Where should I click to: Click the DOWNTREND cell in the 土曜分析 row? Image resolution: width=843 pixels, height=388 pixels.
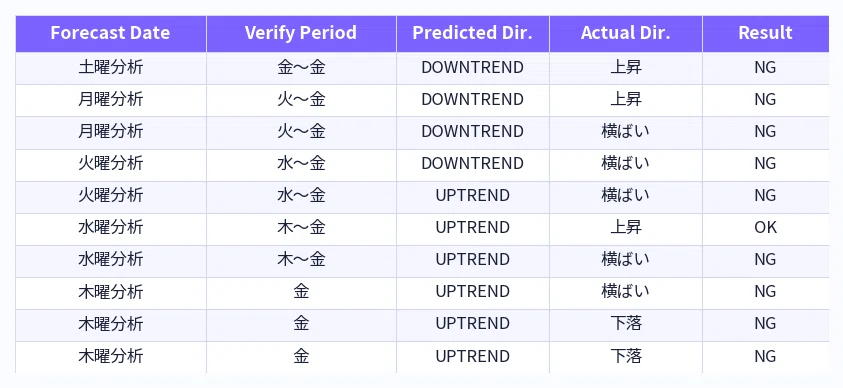click(x=473, y=68)
